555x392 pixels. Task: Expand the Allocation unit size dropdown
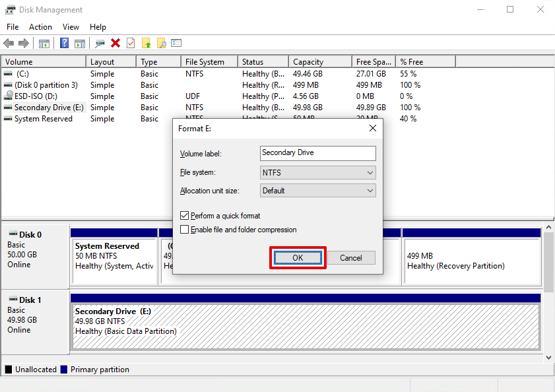(x=318, y=191)
